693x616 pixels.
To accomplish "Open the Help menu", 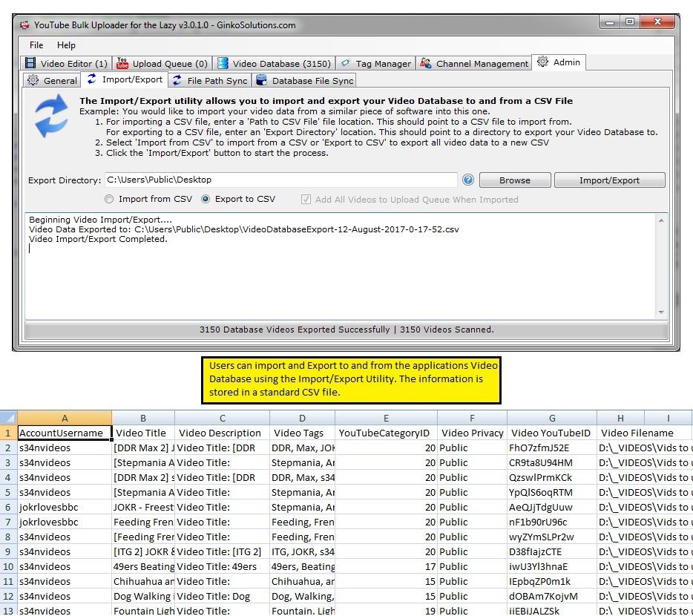I will (x=66, y=45).
